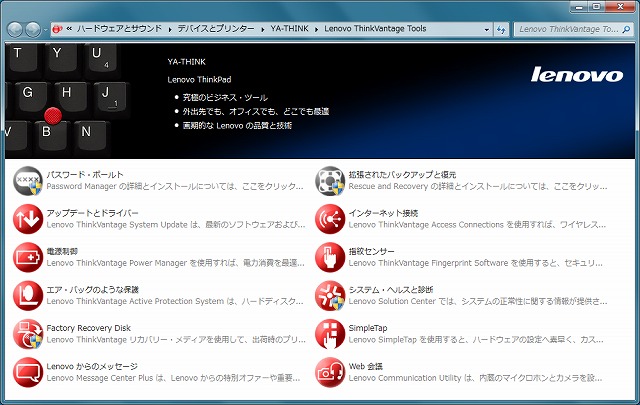This screenshot has width=640, height=405.
Task: Go to ハードウェアとサウンド breadcrumb
Action: pos(120,29)
